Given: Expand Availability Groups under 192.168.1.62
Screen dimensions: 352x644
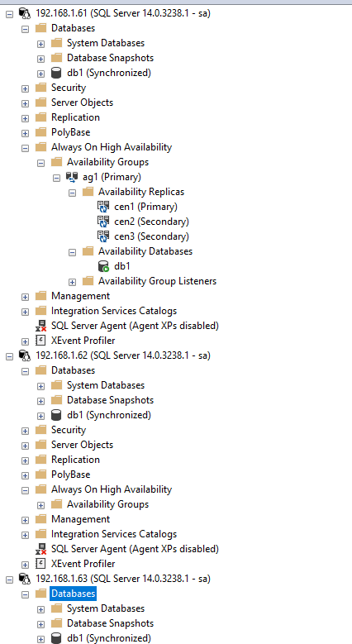Looking at the screenshot, I should click(x=40, y=505).
